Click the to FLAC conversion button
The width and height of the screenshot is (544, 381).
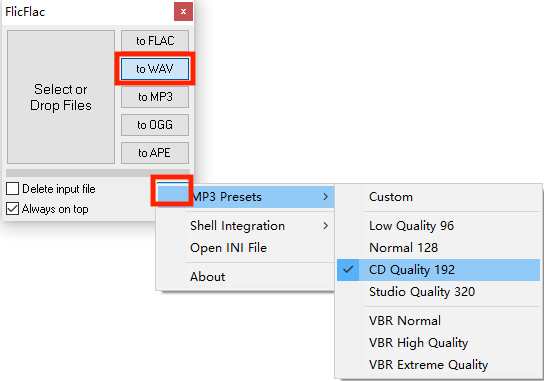155,41
